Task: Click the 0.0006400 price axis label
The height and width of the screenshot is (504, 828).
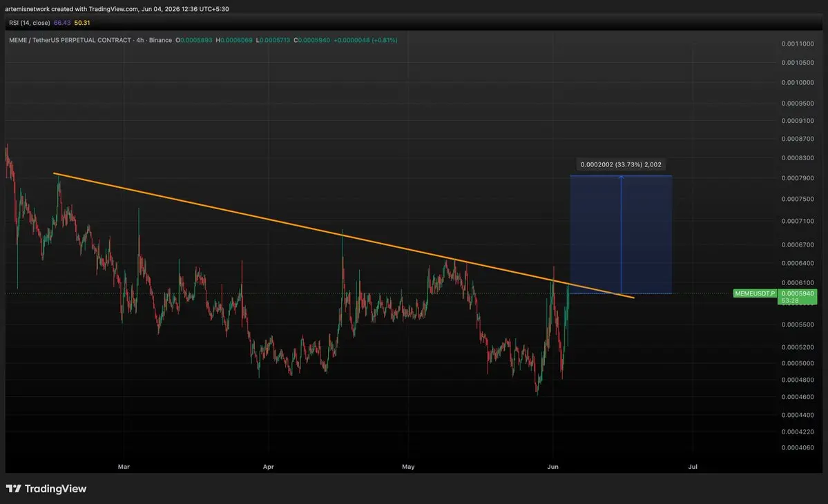Action: click(x=798, y=263)
